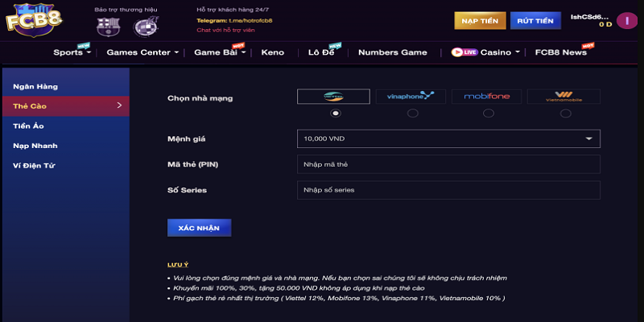
Task: Click the FC Barcelona sponsor crest
Action: pyautogui.click(x=107, y=26)
